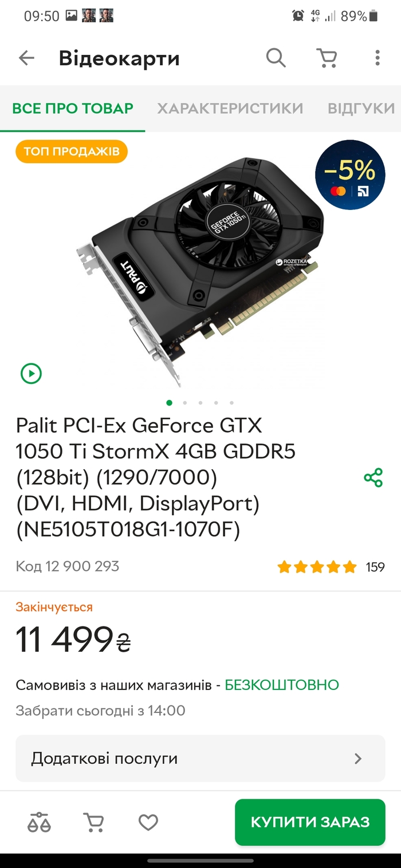Switch to the ВІДГУКИ tab
Image resolution: width=401 pixels, height=868 pixels.
coord(361,108)
